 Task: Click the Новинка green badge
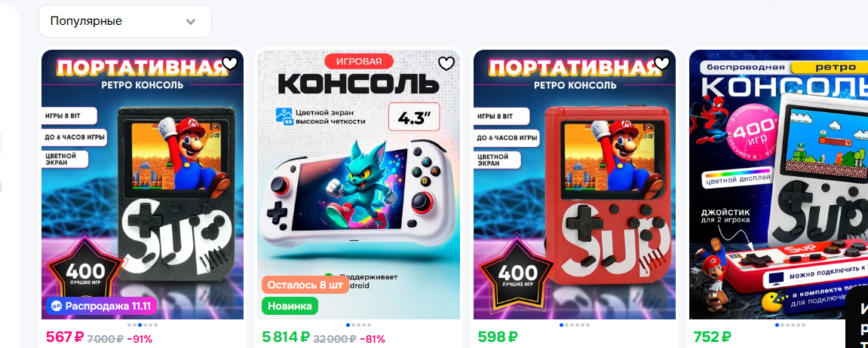(x=290, y=306)
